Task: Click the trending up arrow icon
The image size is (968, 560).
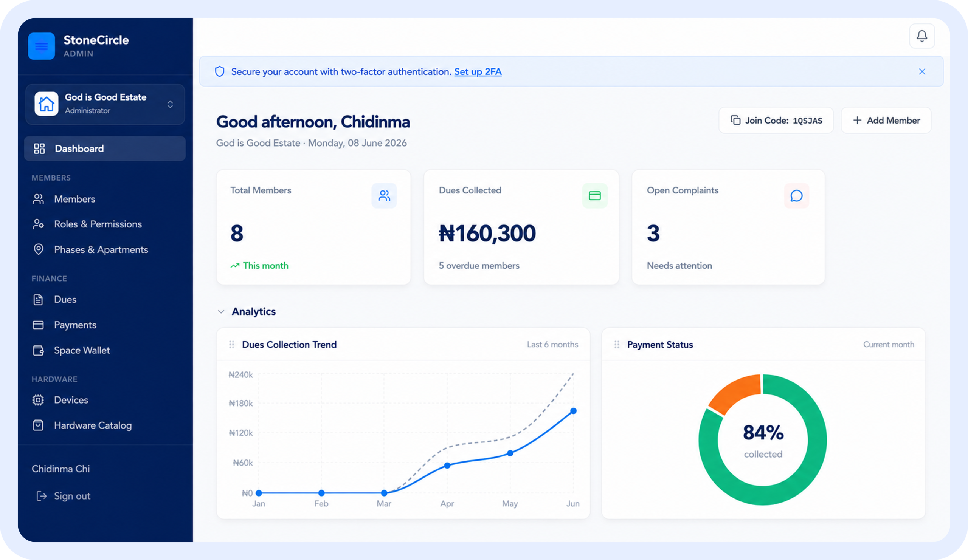Action: tap(235, 266)
